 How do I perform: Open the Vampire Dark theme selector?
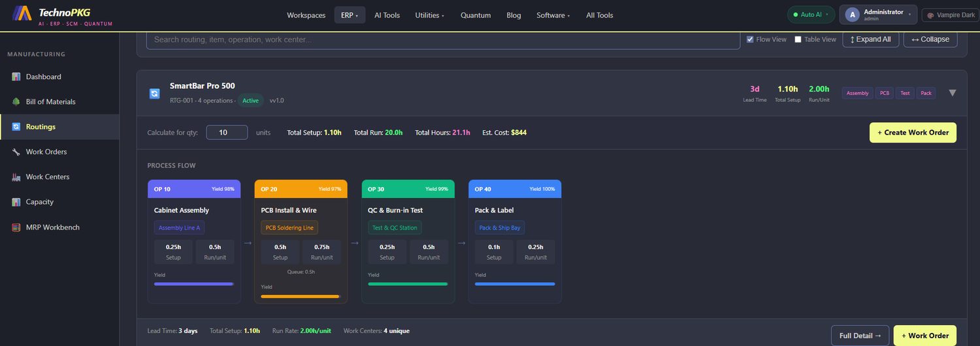(x=951, y=14)
